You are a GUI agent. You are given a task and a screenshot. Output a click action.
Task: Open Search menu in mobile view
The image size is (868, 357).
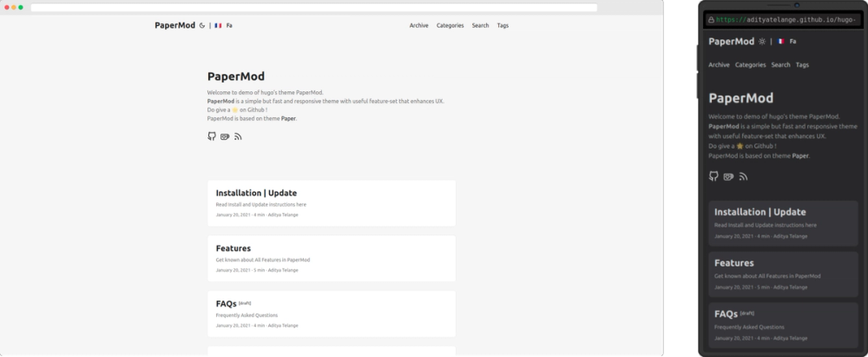click(780, 65)
